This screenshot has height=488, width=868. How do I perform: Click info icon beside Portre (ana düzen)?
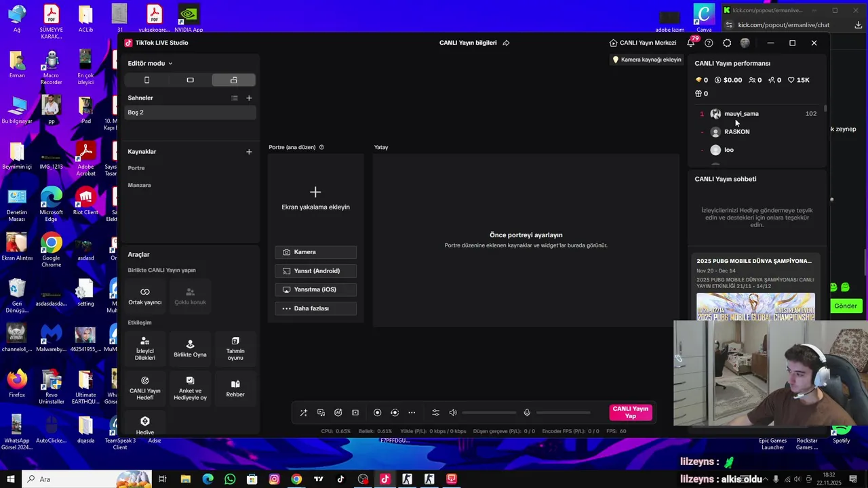pyautogui.click(x=321, y=147)
